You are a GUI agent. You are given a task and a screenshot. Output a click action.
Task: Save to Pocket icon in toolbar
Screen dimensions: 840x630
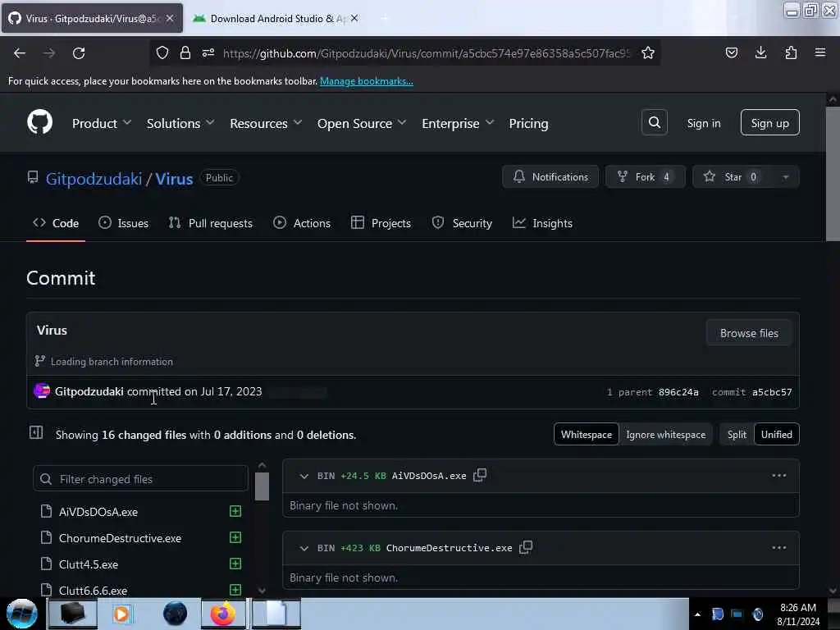tap(731, 52)
